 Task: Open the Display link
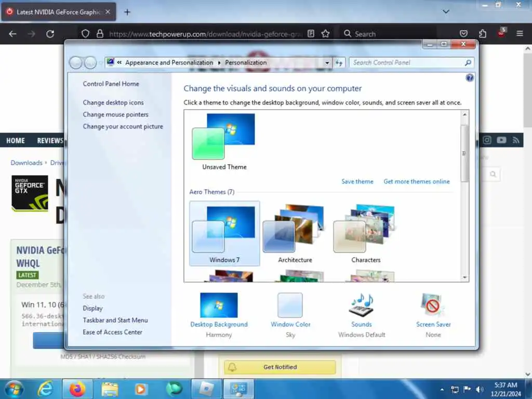pyautogui.click(x=92, y=308)
